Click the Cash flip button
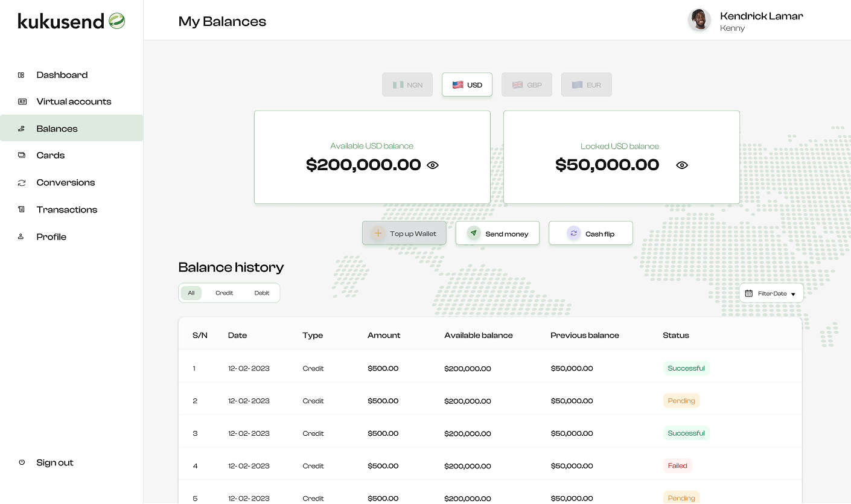851x504 pixels. (x=590, y=233)
